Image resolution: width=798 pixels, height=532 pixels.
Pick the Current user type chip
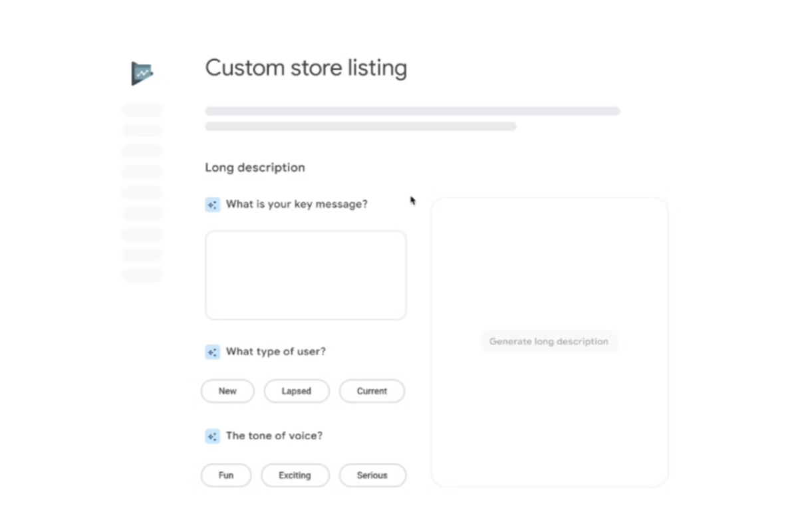tap(372, 391)
